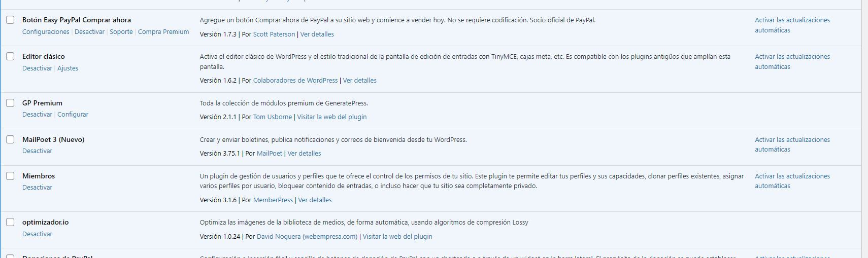View details of Miembros version 3.1.6

click(x=315, y=200)
